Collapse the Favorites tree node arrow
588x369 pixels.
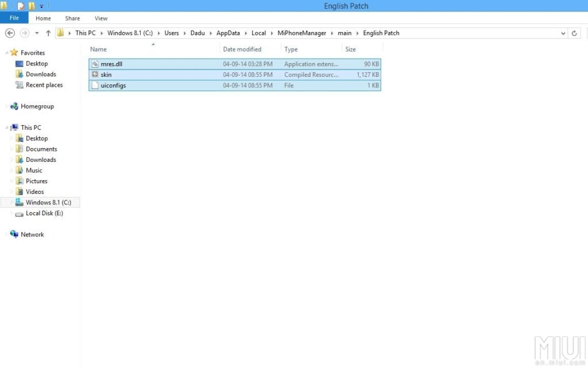tap(7, 53)
